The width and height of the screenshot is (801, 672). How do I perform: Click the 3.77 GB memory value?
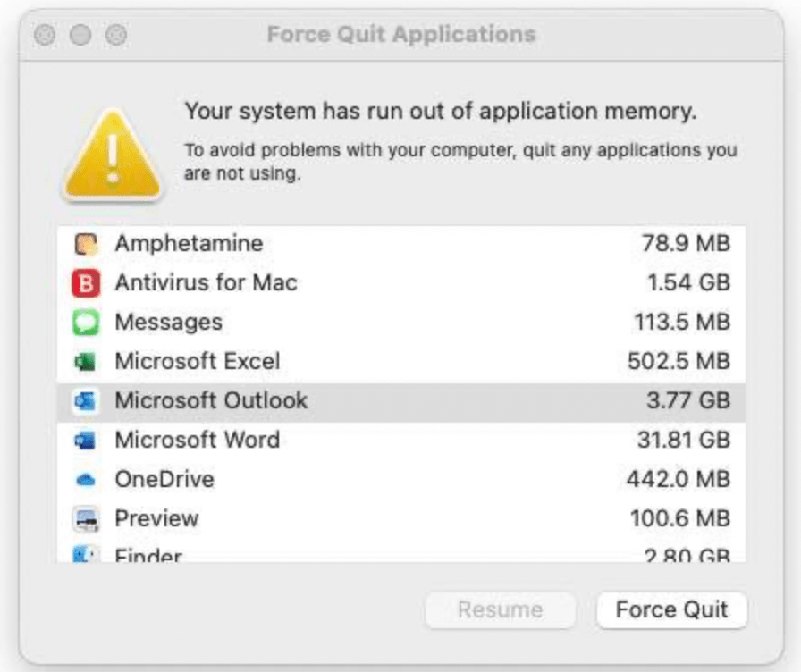pyautogui.click(x=688, y=401)
